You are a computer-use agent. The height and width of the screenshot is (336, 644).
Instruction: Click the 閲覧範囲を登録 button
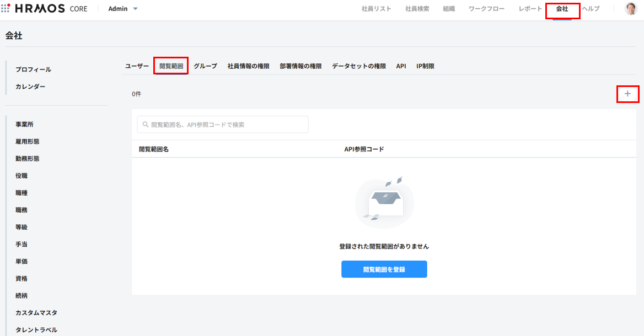click(x=384, y=269)
